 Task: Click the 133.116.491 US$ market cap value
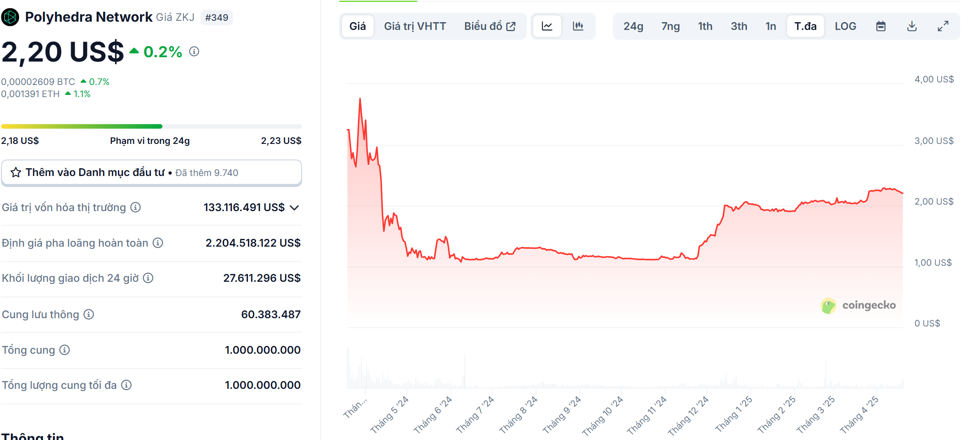click(244, 208)
